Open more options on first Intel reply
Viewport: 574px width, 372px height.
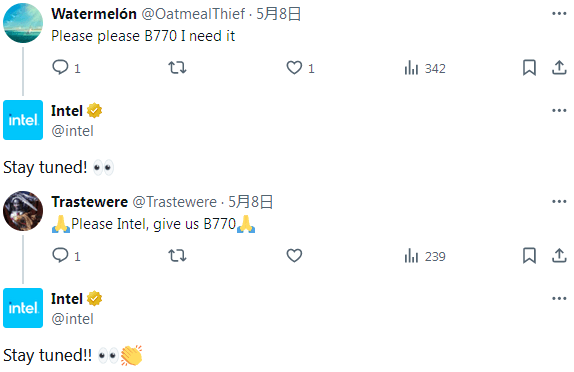click(x=559, y=111)
